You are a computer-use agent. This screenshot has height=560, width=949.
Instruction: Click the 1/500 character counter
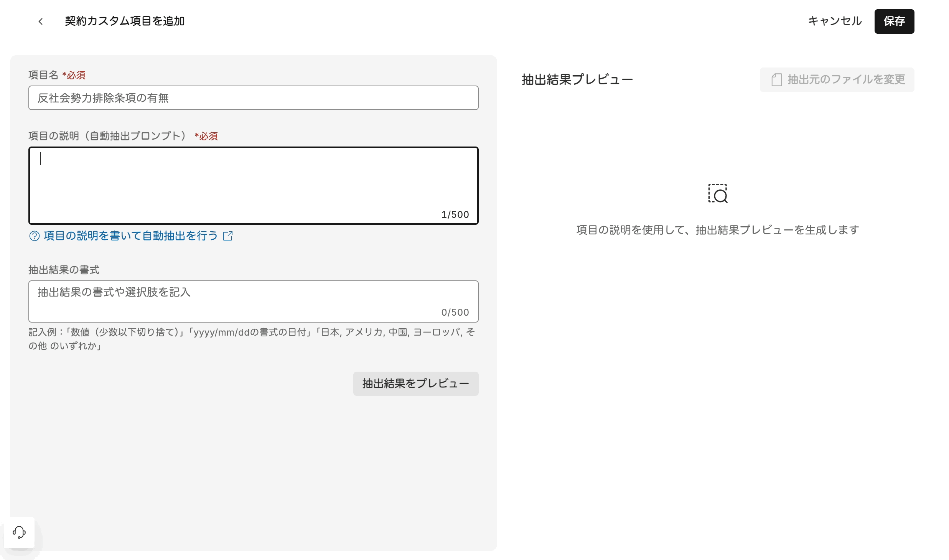coord(455,214)
